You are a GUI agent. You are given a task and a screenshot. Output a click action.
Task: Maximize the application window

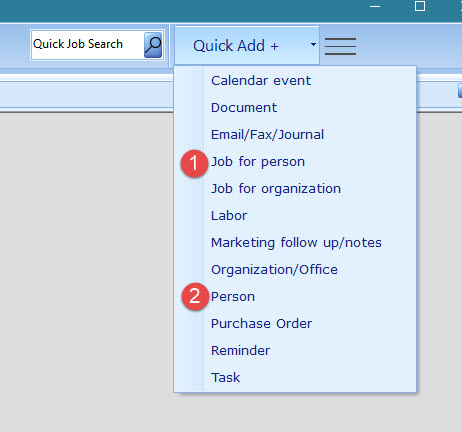420,6
